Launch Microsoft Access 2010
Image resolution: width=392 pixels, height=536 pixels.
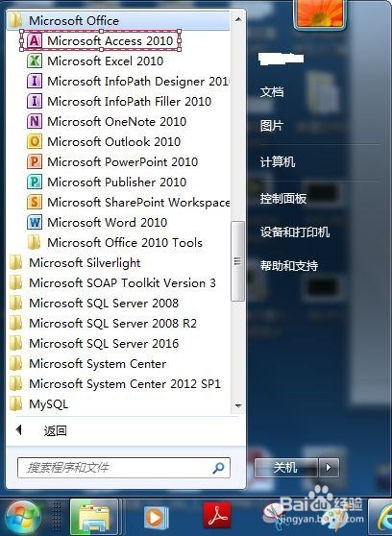click(101, 40)
